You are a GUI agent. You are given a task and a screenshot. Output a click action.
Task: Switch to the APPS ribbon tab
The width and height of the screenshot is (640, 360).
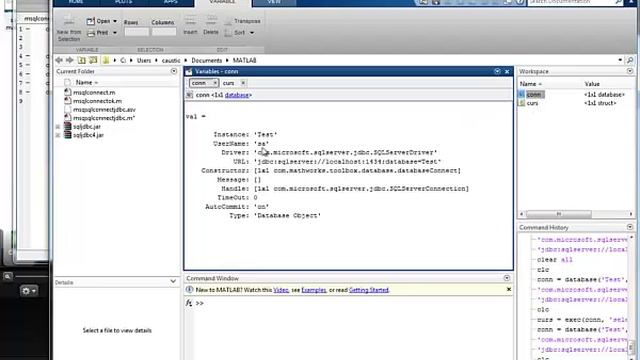coord(171,2)
